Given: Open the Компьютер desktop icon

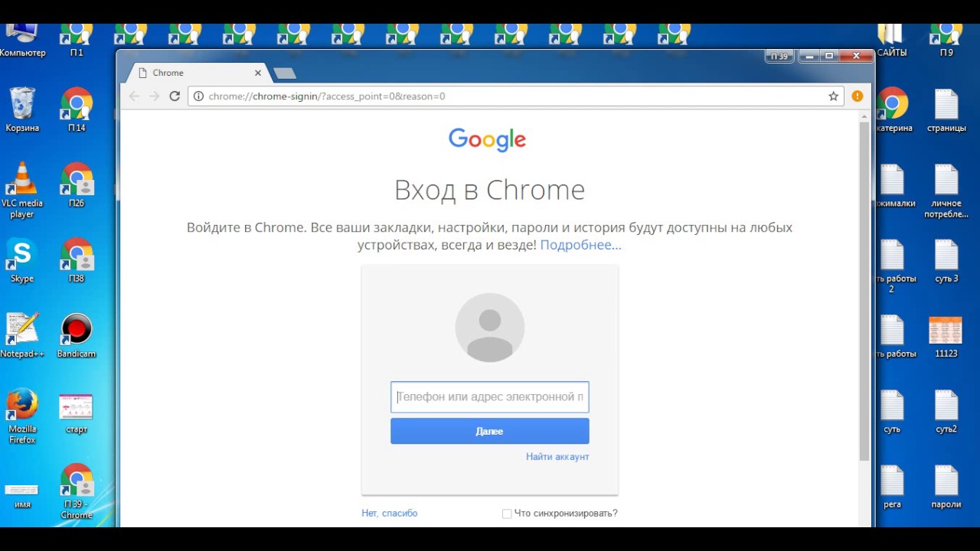Looking at the screenshot, I should (22, 41).
